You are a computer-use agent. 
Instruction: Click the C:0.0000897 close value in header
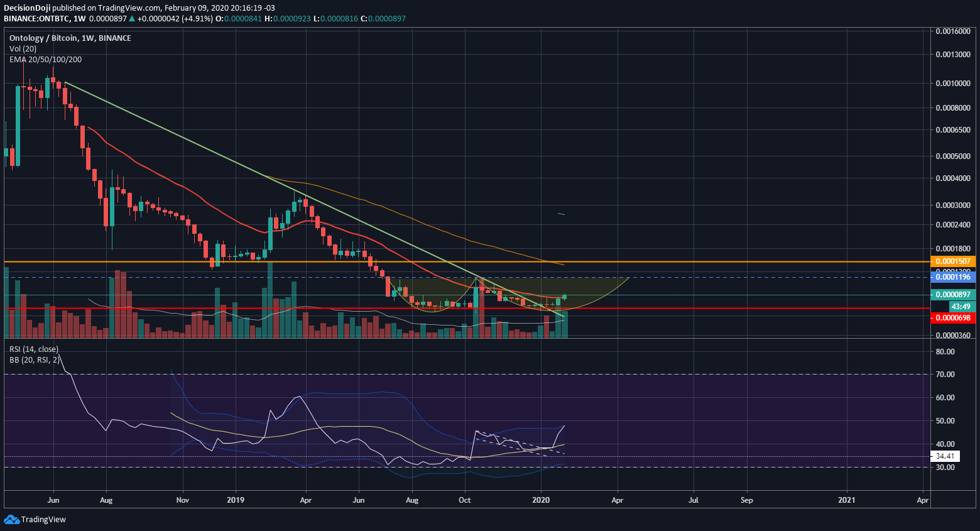tap(383, 19)
